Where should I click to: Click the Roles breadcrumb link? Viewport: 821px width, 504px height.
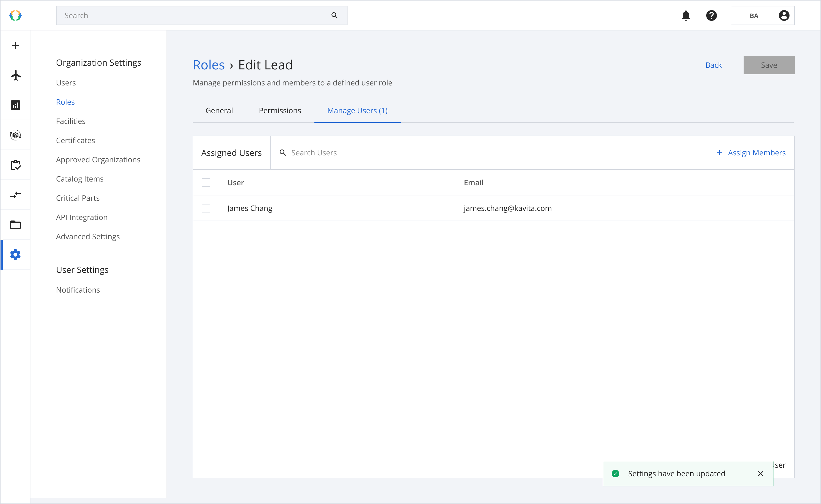[x=208, y=65]
